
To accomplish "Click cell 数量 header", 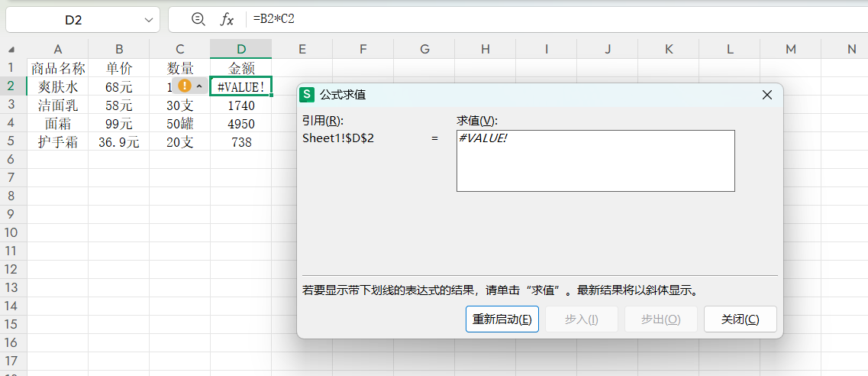I will [180, 68].
